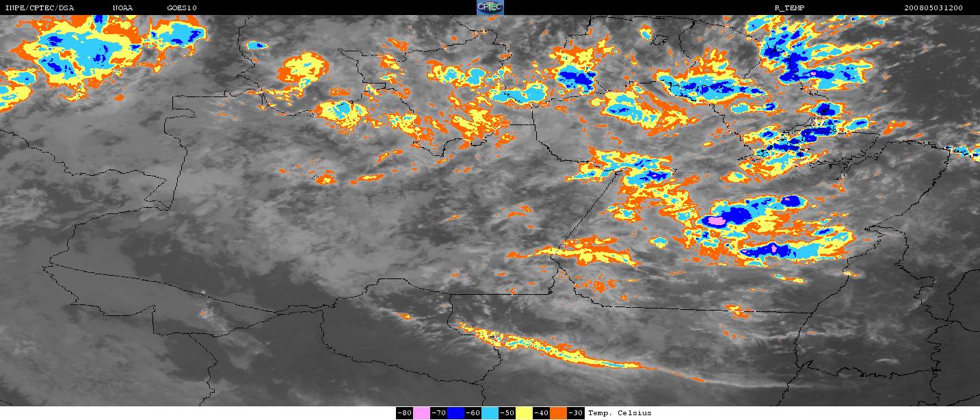Select the light blue legend swatch
The image size is (980, 420).
pyautogui.click(x=490, y=413)
